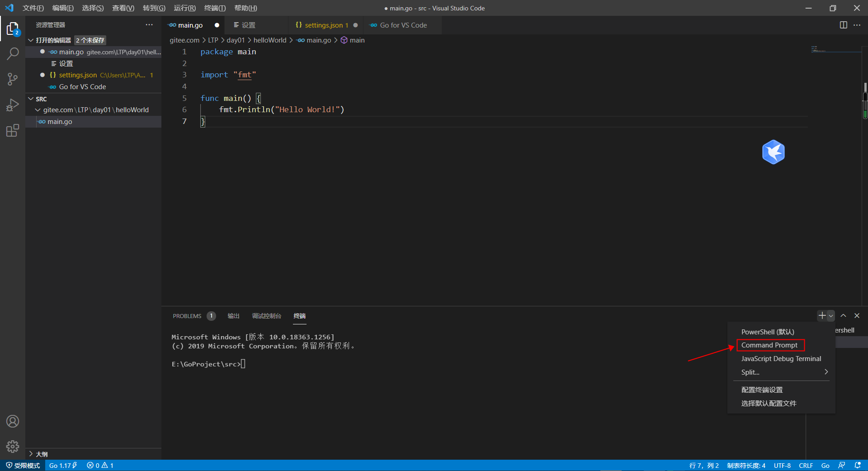Switch to the Go for VS Code tab
868x471 pixels.
(x=403, y=25)
